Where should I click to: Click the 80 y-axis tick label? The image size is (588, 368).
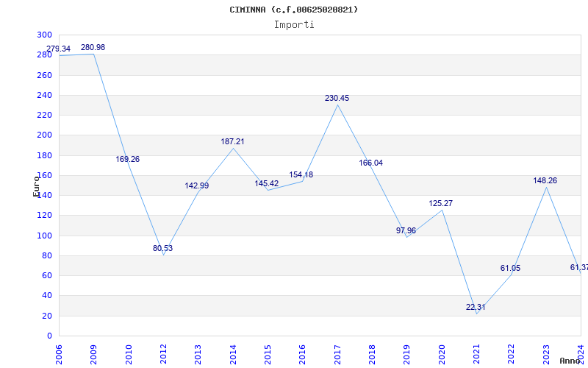pos(47,255)
